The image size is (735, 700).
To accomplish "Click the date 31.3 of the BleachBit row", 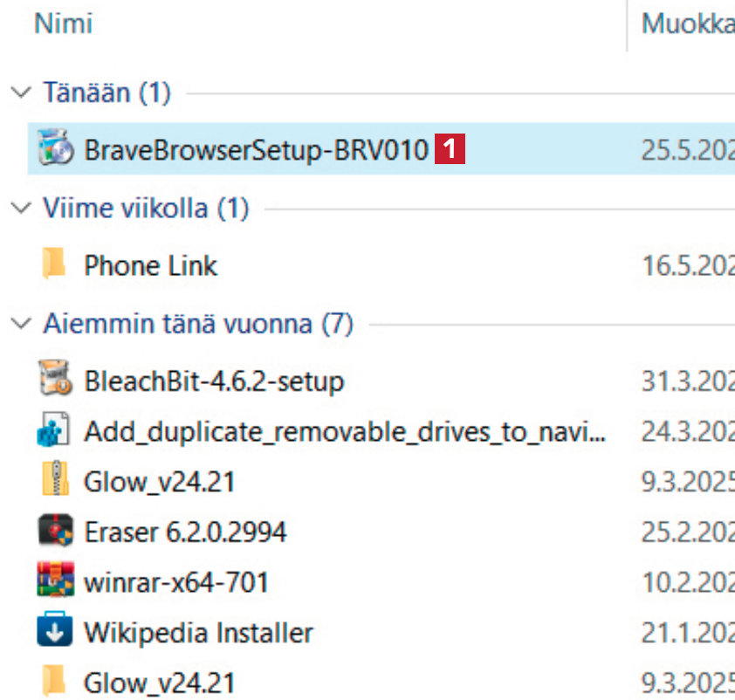I will (688, 381).
